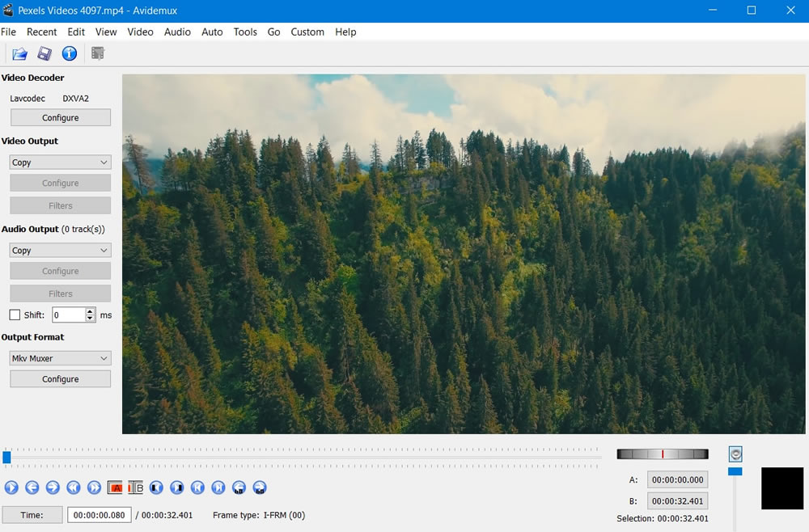The height and width of the screenshot is (532, 809).
Task: Open the Help menu
Action: click(x=345, y=32)
